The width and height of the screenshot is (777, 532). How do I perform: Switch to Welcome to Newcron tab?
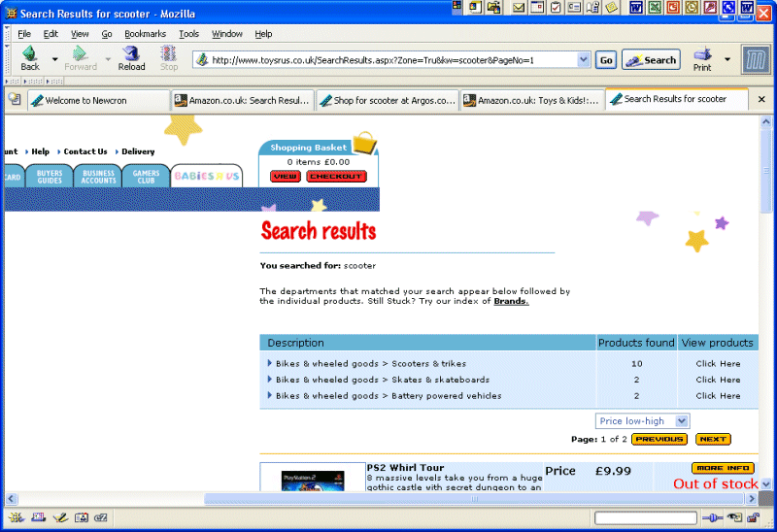tap(99, 101)
